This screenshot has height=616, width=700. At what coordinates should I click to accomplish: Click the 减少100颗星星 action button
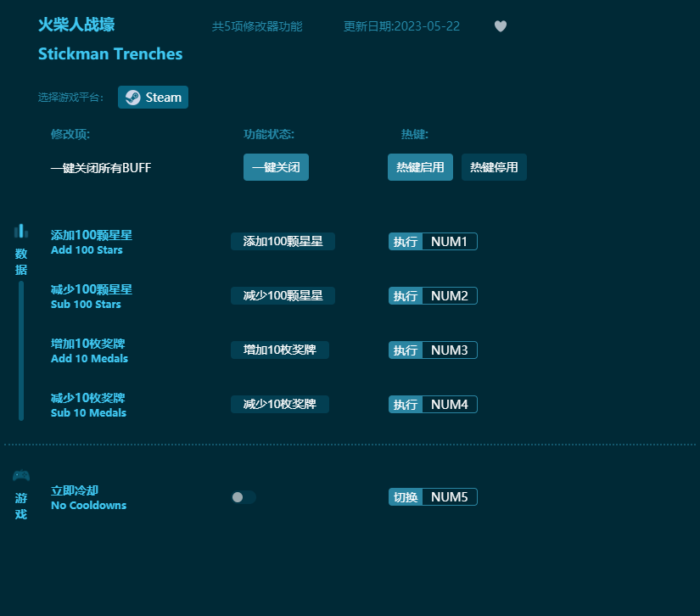pos(283,295)
